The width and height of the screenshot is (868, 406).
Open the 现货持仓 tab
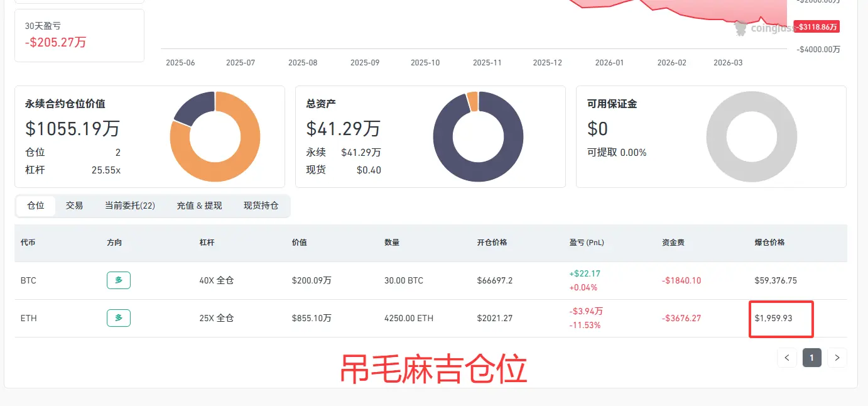tap(261, 206)
